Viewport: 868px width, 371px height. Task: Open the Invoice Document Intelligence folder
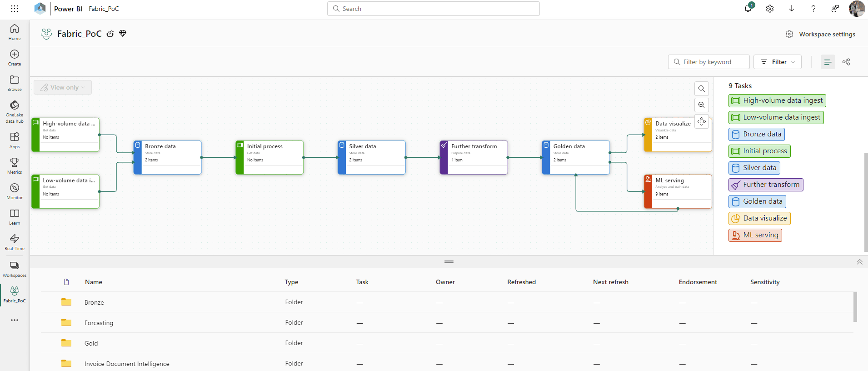127,364
